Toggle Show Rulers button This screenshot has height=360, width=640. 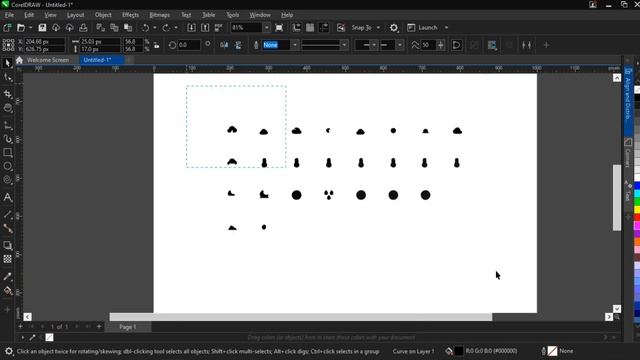[x=296, y=28]
